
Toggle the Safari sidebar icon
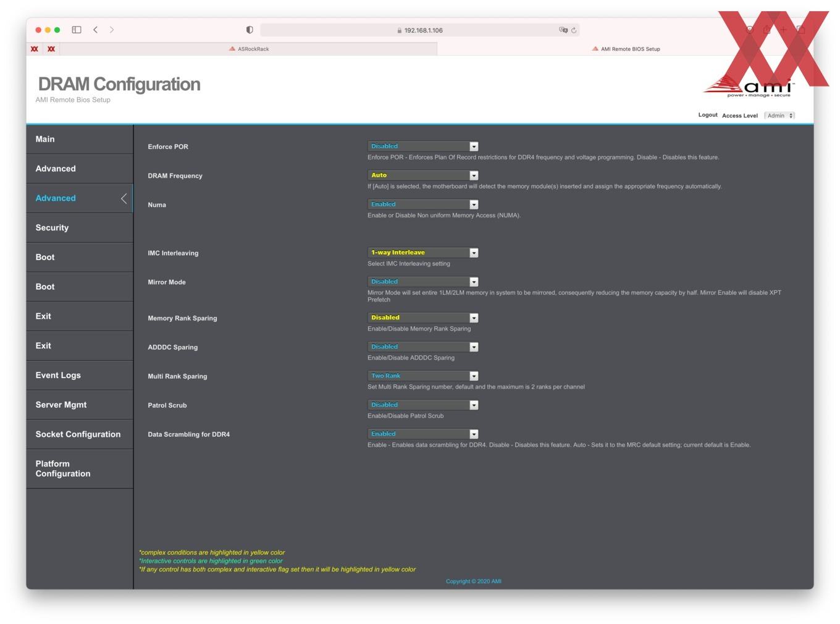77,30
